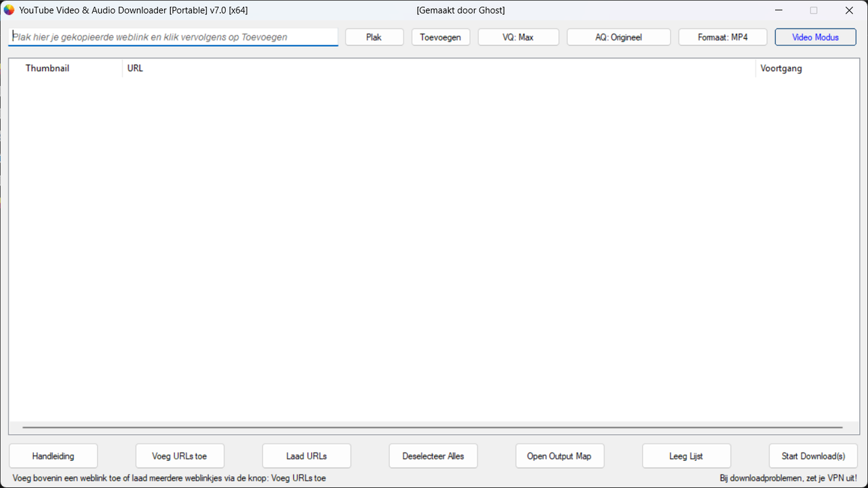Viewport: 868px width, 488px height.
Task: Click the URL column header
Action: tap(439, 69)
